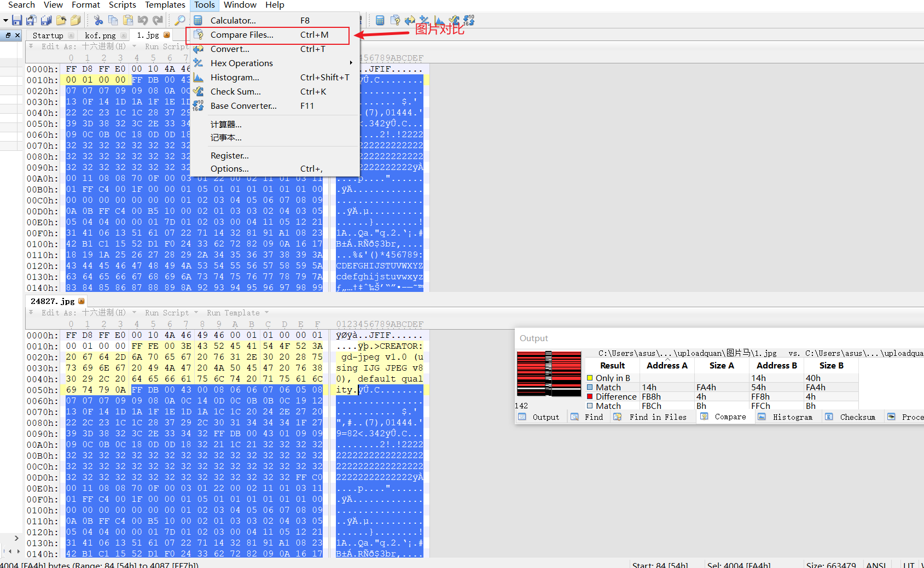Close the kof.png tab

(x=124, y=36)
